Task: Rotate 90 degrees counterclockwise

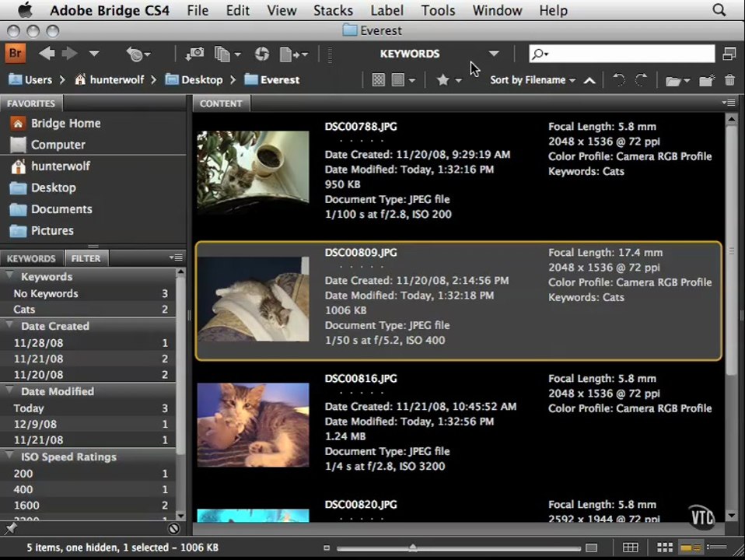Action: pyautogui.click(x=618, y=80)
